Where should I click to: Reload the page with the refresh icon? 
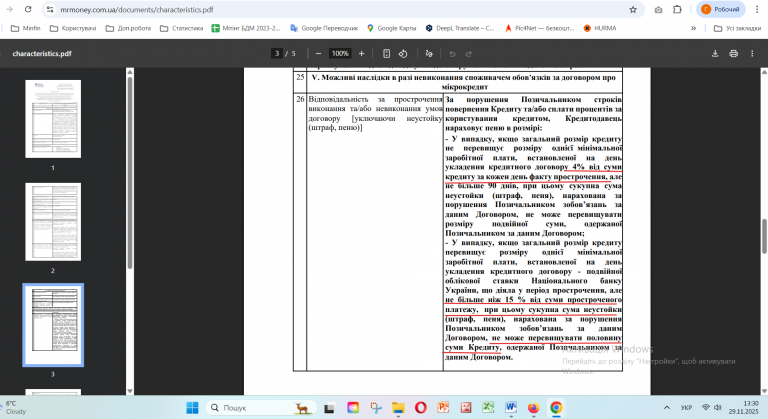point(28,9)
